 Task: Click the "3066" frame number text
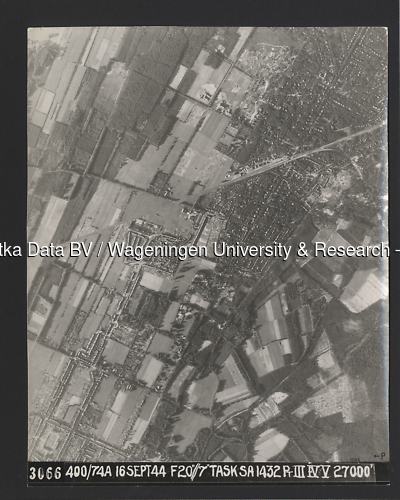(x=45, y=473)
